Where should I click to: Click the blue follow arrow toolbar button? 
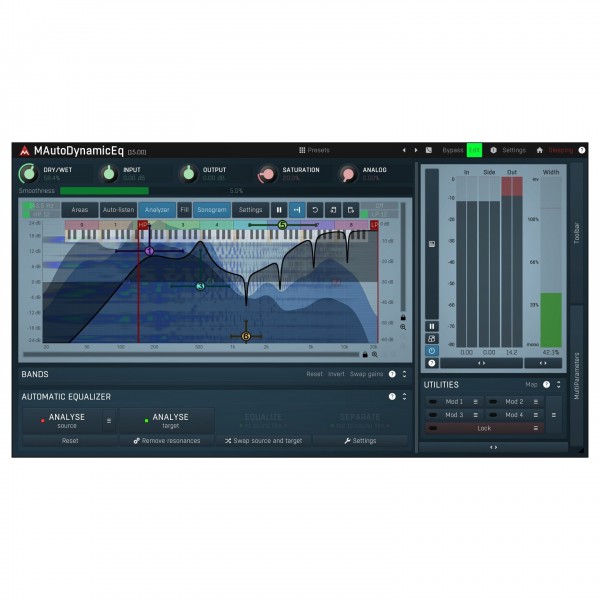pyautogui.click(x=297, y=210)
